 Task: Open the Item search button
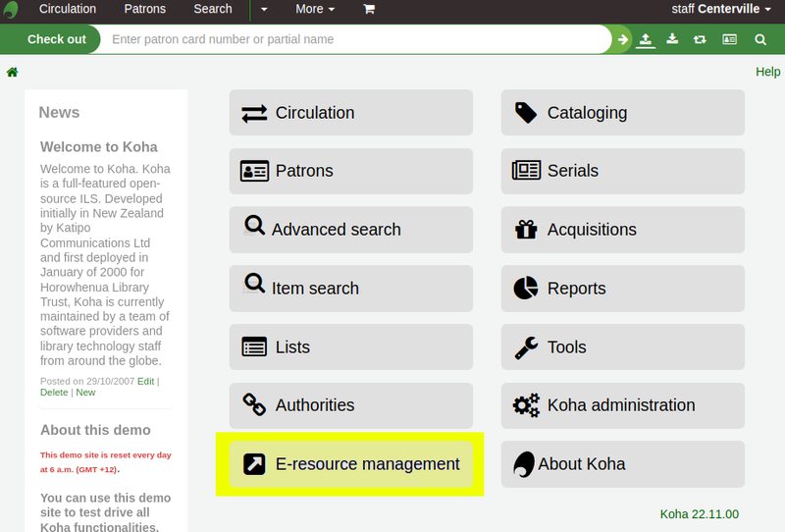(351, 289)
